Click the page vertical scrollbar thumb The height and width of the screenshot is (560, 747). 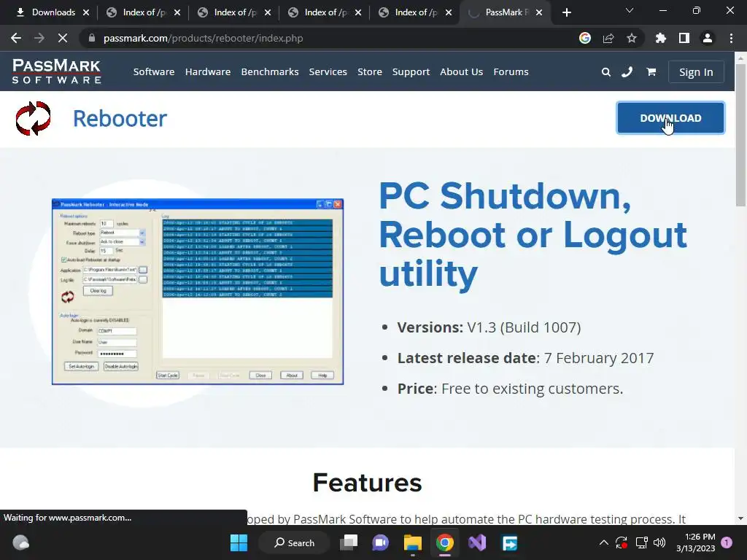pyautogui.click(x=740, y=136)
